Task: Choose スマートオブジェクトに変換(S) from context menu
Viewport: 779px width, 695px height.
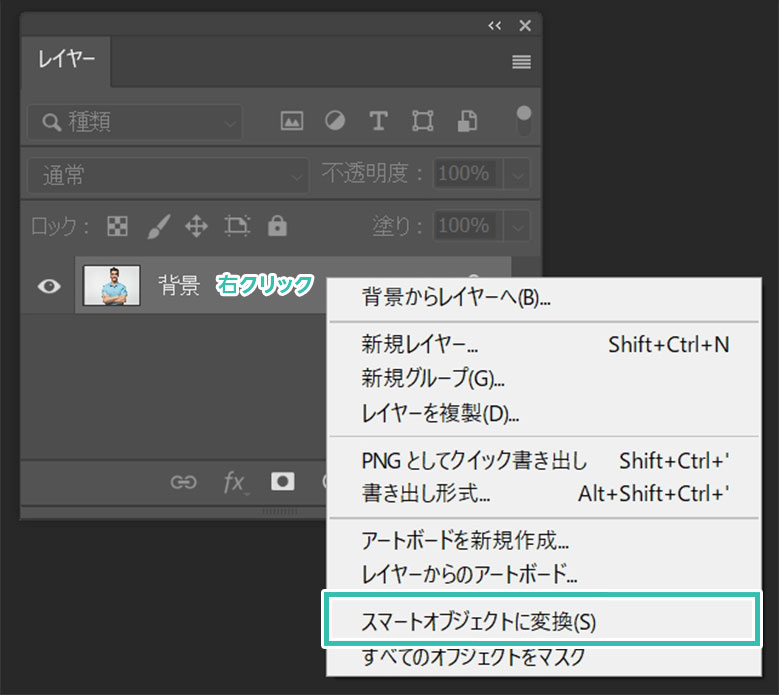Action: tap(478, 621)
